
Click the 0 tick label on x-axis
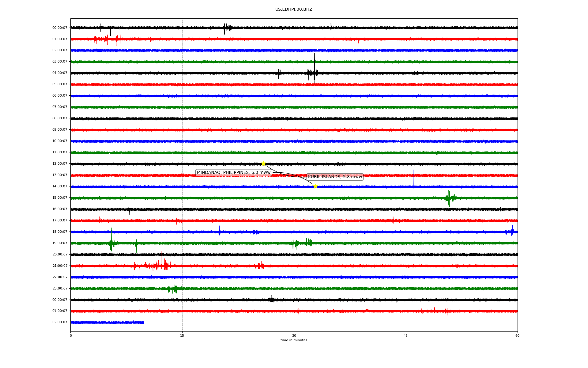(71, 335)
